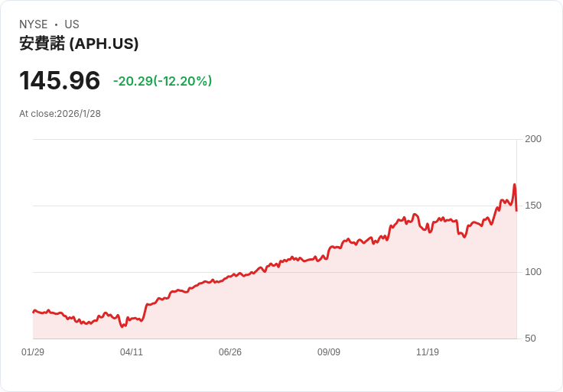The height and width of the screenshot is (392, 563).
Task: Click the NYSE exchange label
Action: 33,24
